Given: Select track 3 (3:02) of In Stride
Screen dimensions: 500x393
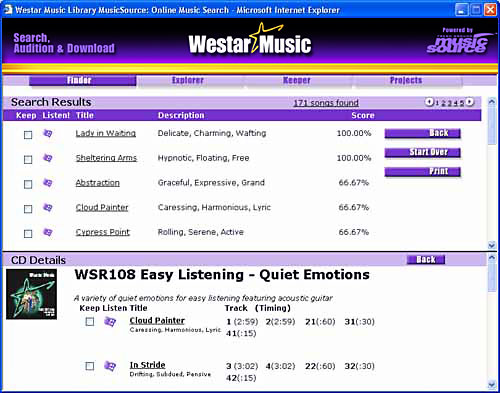Looking at the screenshot, I should pyautogui.click(x=242, y=366).
